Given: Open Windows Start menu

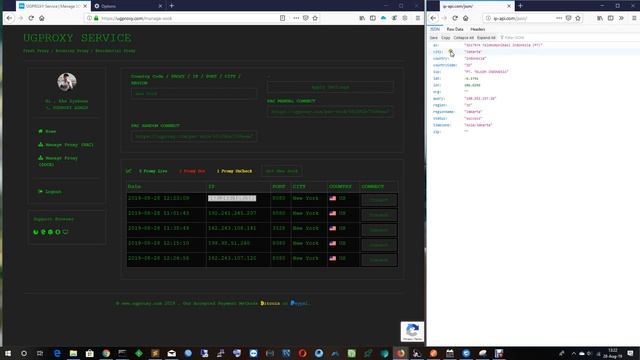Looking at the screenshot, I should [8, 353].
